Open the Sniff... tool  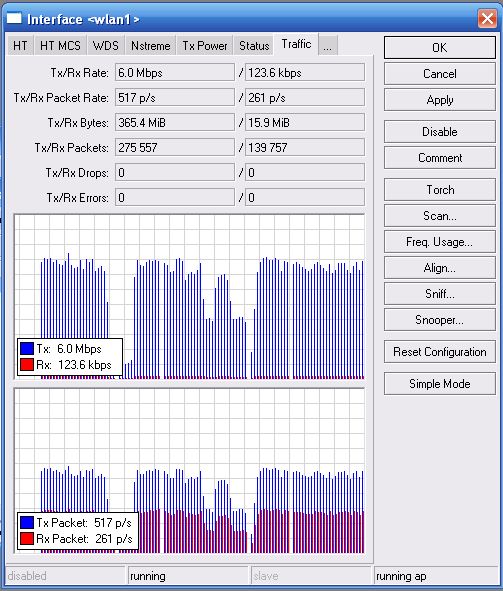click(440, 294)
